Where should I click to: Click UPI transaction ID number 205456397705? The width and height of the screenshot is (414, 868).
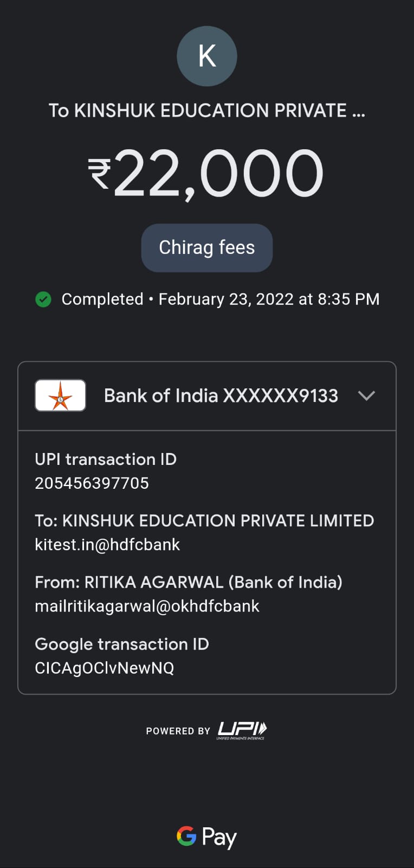pyautogui.click(x=92, y=483)
